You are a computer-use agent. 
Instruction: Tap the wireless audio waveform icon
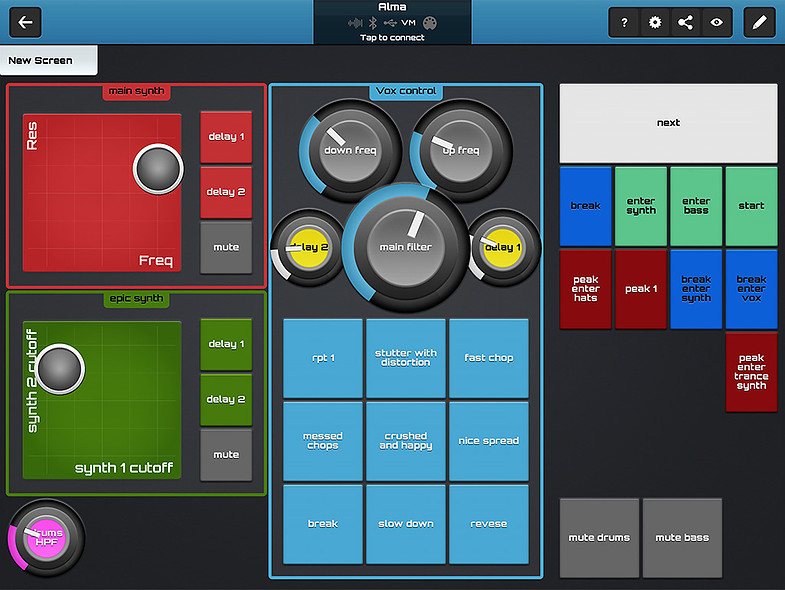355,23
